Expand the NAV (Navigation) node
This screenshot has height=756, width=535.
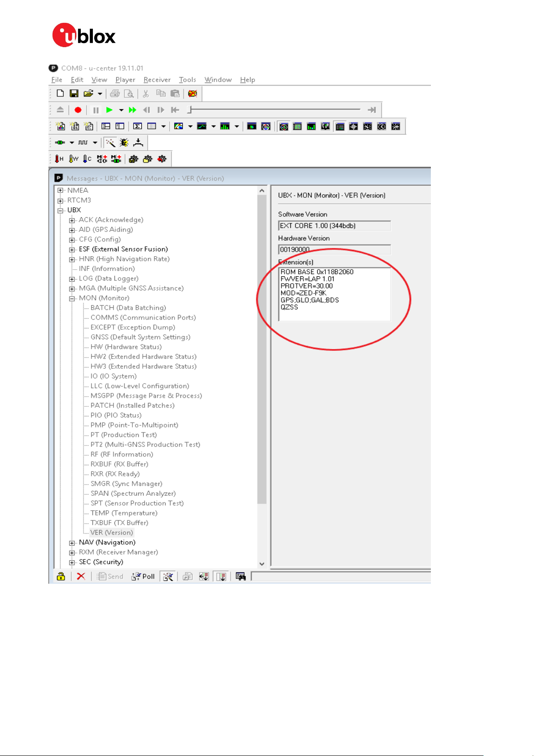point(72,543)
